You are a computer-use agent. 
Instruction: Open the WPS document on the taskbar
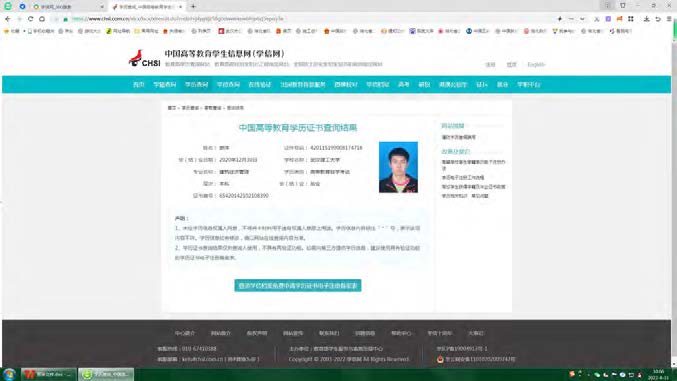click(49, 374)
